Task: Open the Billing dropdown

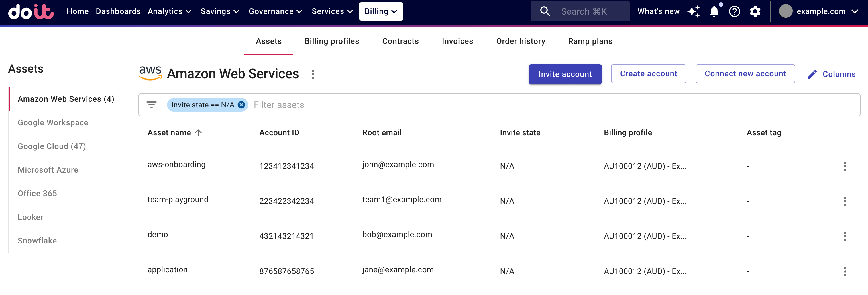Action: point(381,11)
